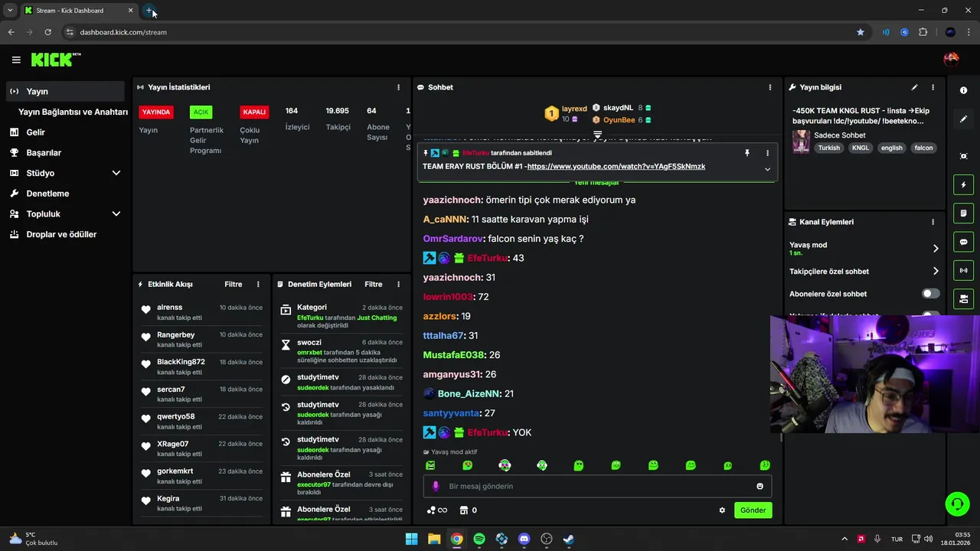Toggle the channel actions icon in right rail

pyautogui.click(x=963, y=298)
